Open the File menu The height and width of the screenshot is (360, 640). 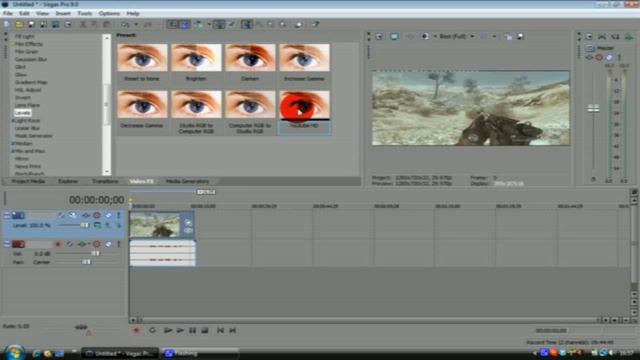[x=8, y=13]
